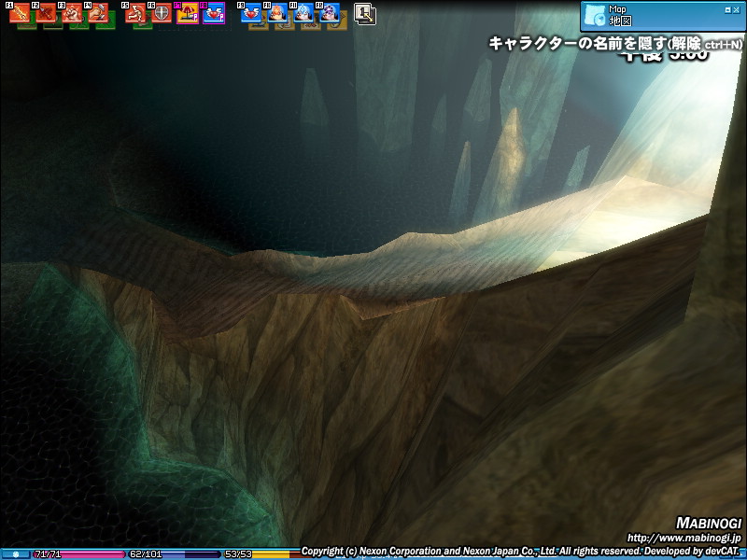Cast the F10 firebolt magic skill
747x560 pixels.
[x=277, y=13]
